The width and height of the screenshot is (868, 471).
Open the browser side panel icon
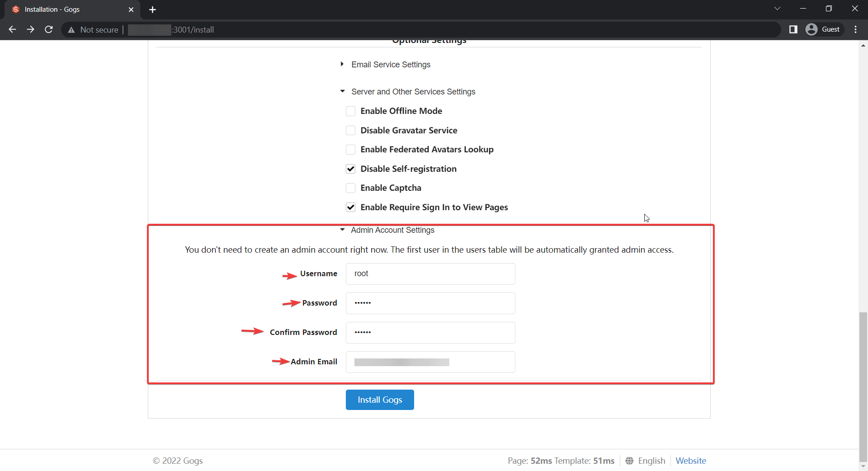point(793,29)
